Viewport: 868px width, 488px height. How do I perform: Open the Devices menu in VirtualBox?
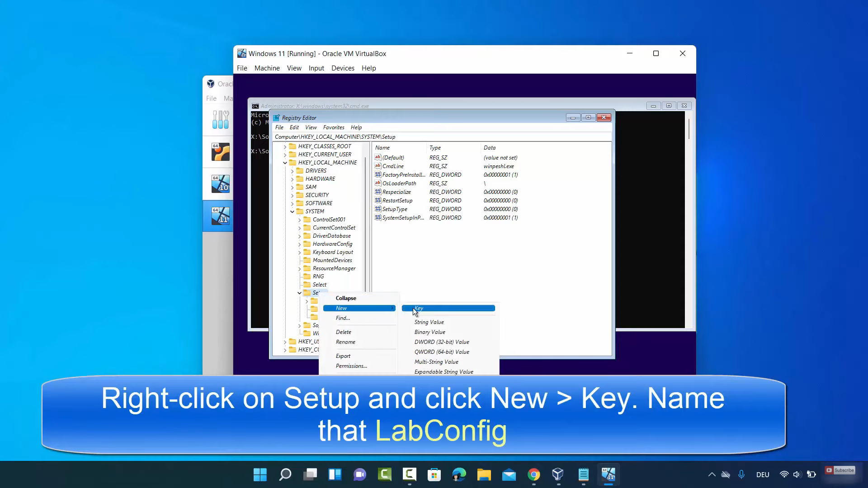pos(343,68)
